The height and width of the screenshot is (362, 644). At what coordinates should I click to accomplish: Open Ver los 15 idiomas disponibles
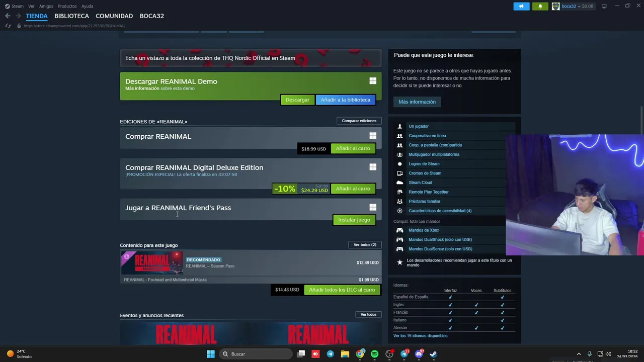[420, 336]
